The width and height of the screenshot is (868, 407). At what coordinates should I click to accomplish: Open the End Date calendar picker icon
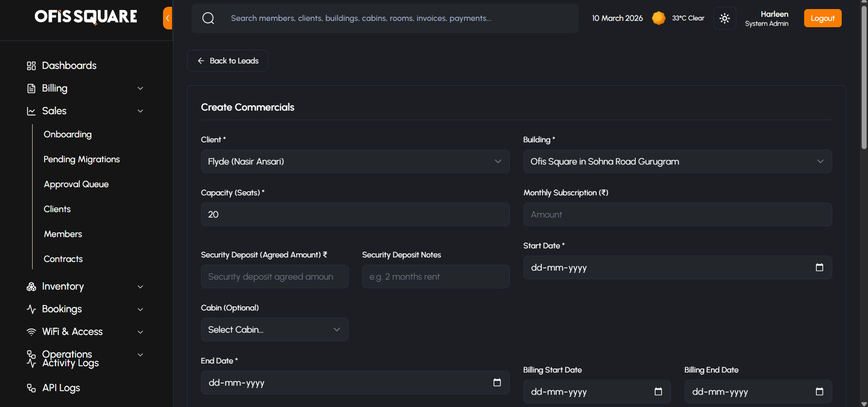click(497, 383)
